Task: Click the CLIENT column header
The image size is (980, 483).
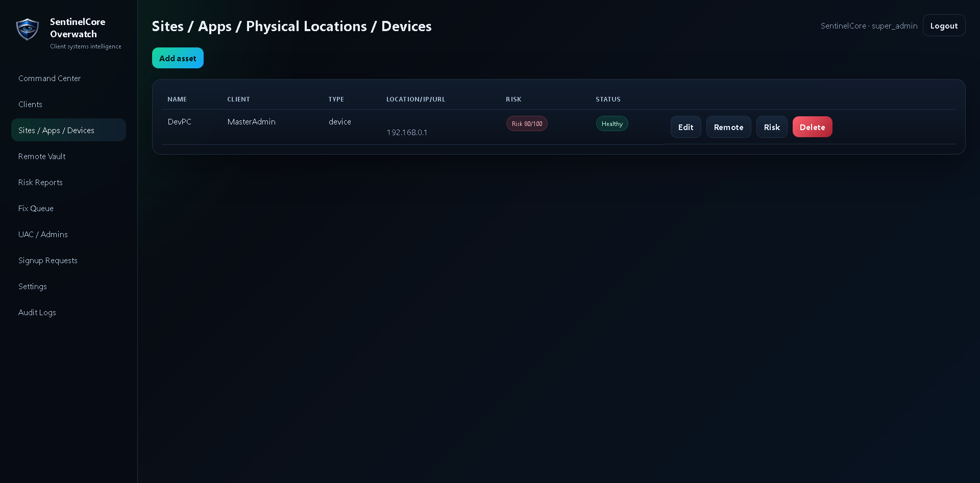Action: (238, 99)
